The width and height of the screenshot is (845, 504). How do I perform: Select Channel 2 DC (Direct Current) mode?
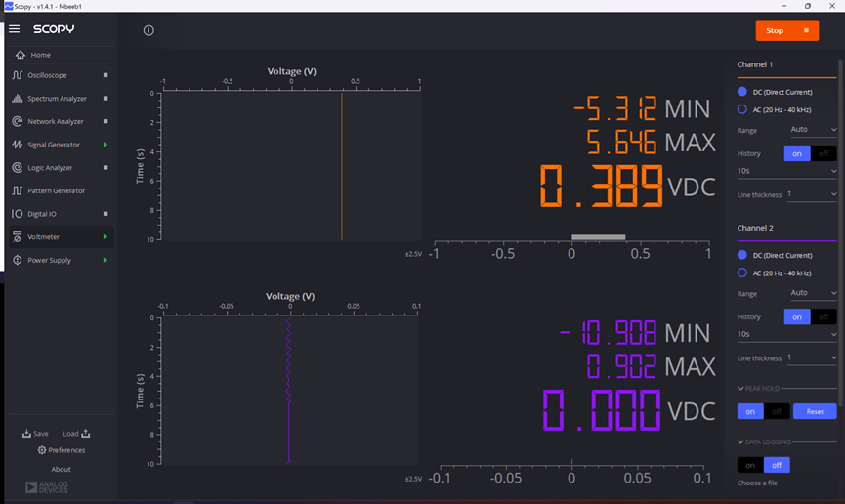742,255
